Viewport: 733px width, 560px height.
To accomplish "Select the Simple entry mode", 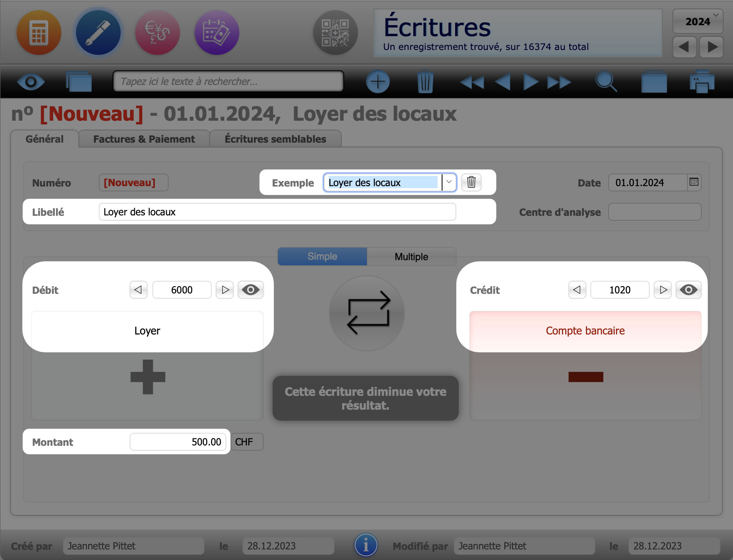I will [x=323, y=256].
